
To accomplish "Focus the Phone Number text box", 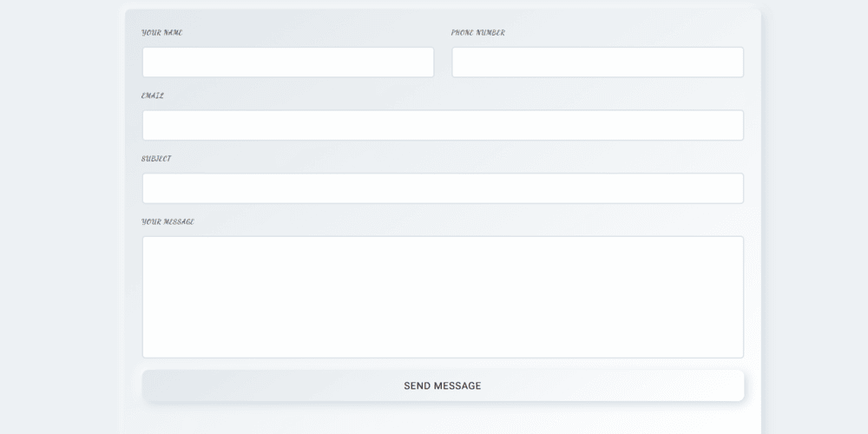I will pos(597,62).
